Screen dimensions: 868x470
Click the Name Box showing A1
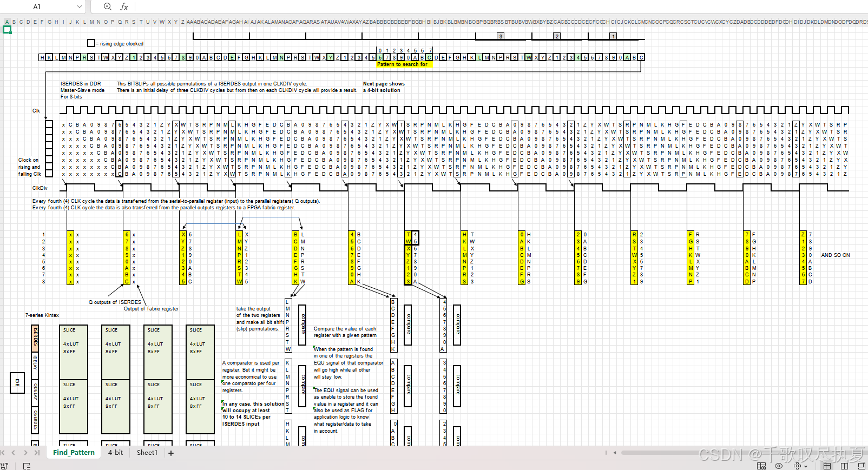point(38,6)
